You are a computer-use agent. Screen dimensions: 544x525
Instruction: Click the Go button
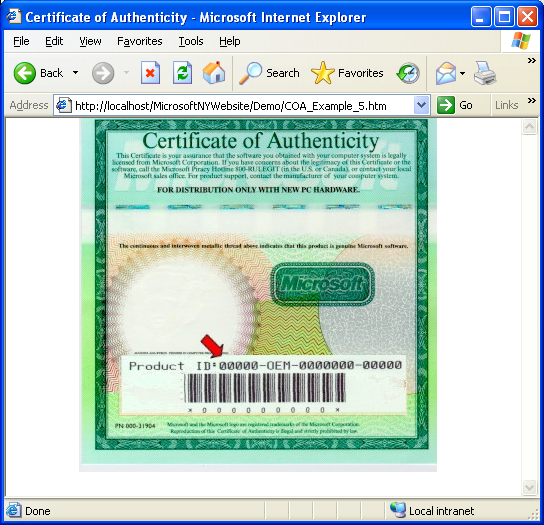454,105
